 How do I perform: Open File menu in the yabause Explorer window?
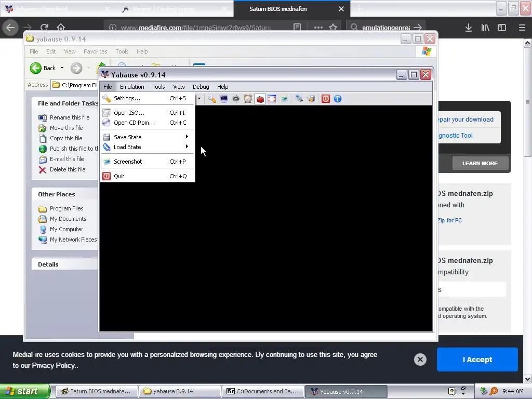(34, 51)
